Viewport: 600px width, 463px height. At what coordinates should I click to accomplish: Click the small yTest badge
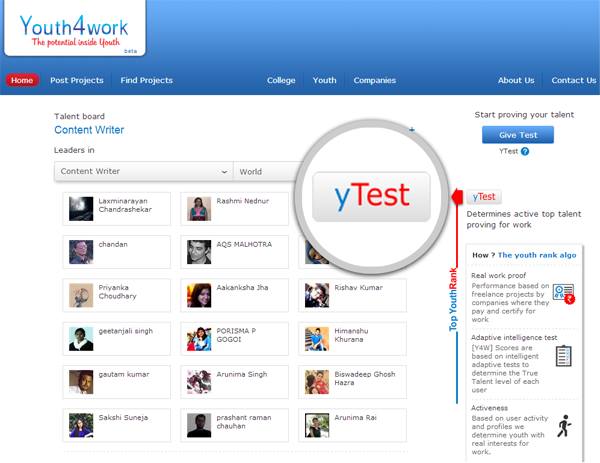click(484, 197)
